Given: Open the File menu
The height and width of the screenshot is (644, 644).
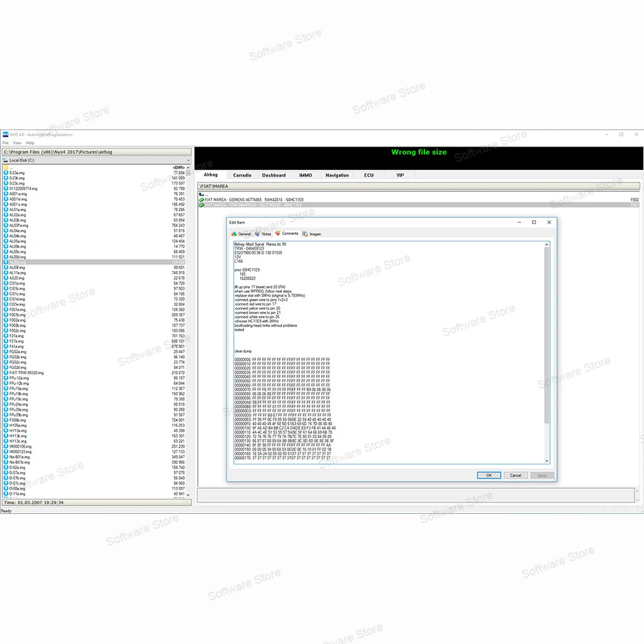Looking at the screenshot, I should [x=5, y=143].
